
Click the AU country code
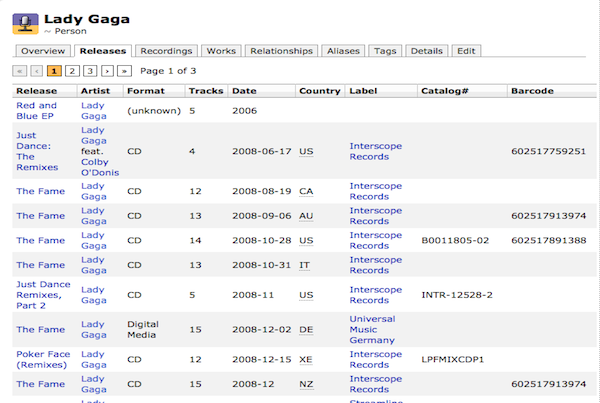pyautogui.click(x=306, y=216)
